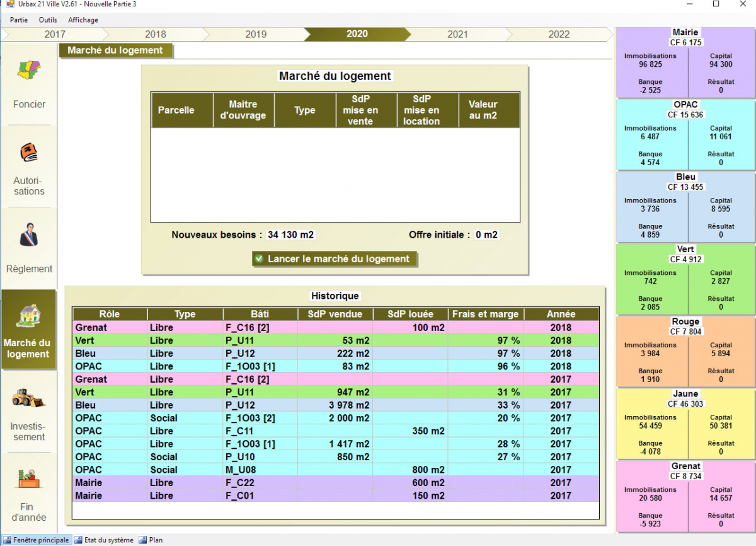Jump to year 2018 in timeline

pyautogui.click(x=156, y=34)
